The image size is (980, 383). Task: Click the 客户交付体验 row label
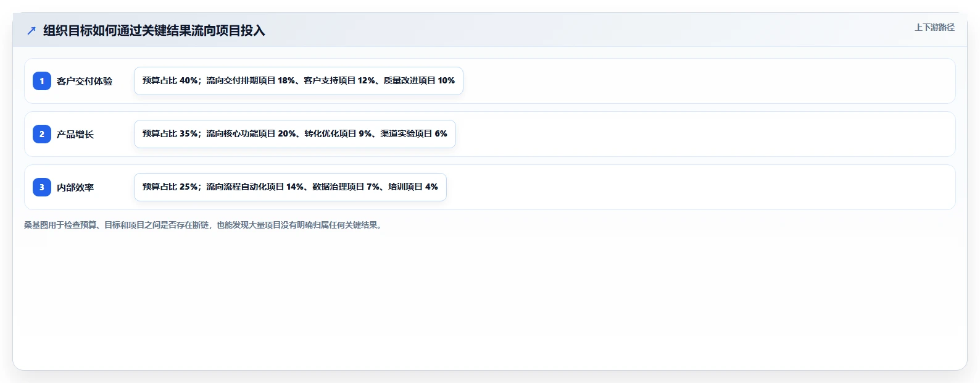pos(85,81)
